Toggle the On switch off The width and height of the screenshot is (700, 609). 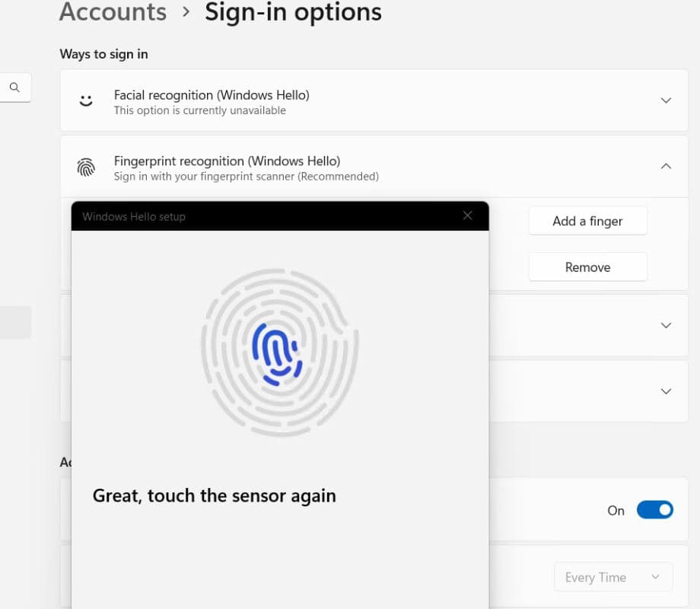point(654,510)
